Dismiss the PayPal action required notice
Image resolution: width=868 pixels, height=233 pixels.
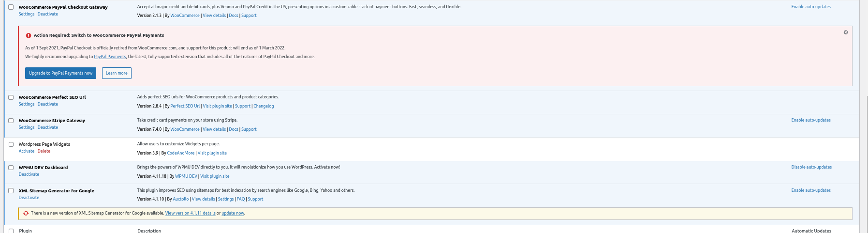pyautogui.click(x=846, y=32)
